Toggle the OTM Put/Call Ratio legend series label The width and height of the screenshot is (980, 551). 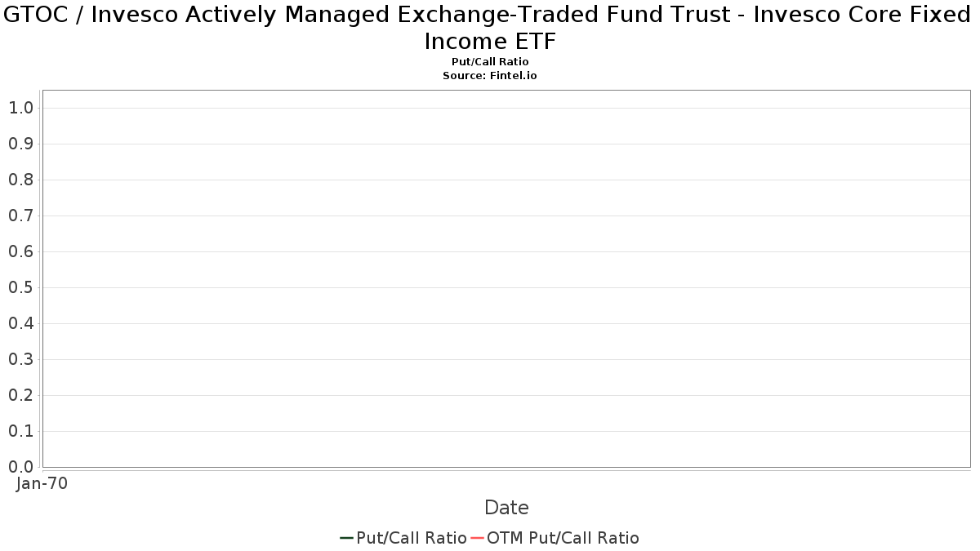click(x=563, y=538)
